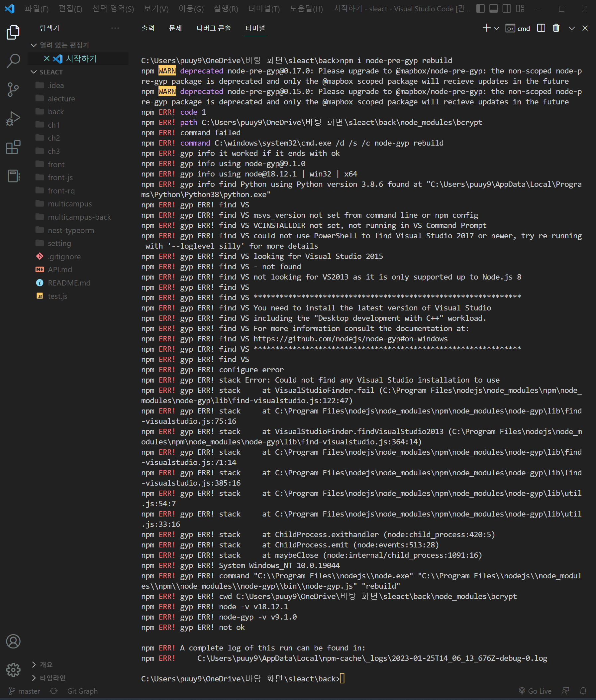Click the feedback icon in status bar

tap(565, 691)
